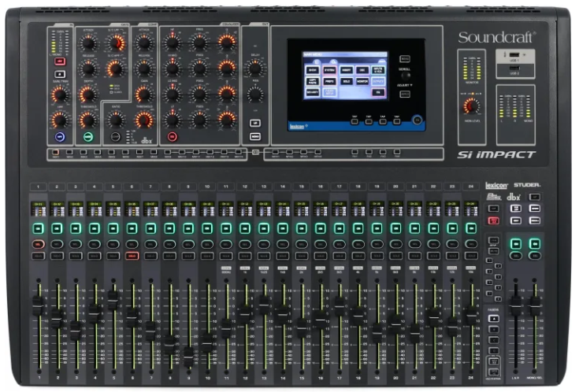Open SECURITY on the touchscreen menu
This screenshot has height=392, width=579.
(x=313, y=92)
